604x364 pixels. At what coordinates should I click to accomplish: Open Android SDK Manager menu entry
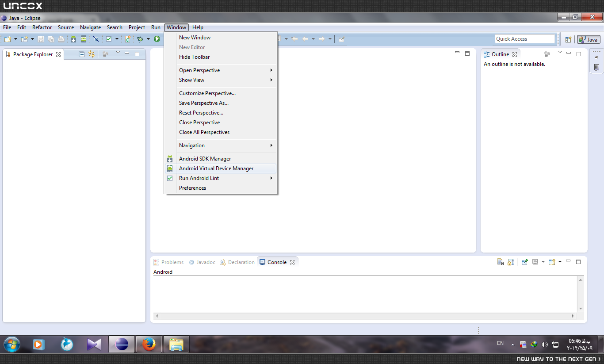[x=221, y=159]
